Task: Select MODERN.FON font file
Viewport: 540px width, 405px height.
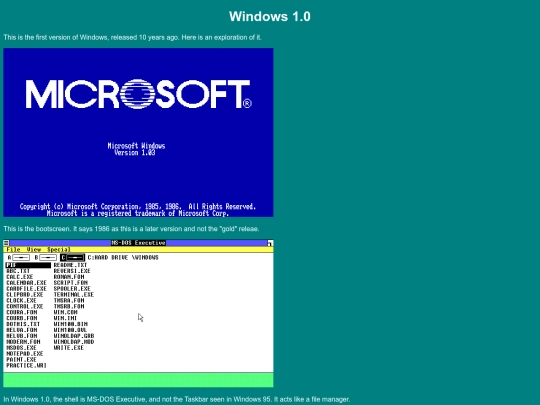Action: pos(23,342)
